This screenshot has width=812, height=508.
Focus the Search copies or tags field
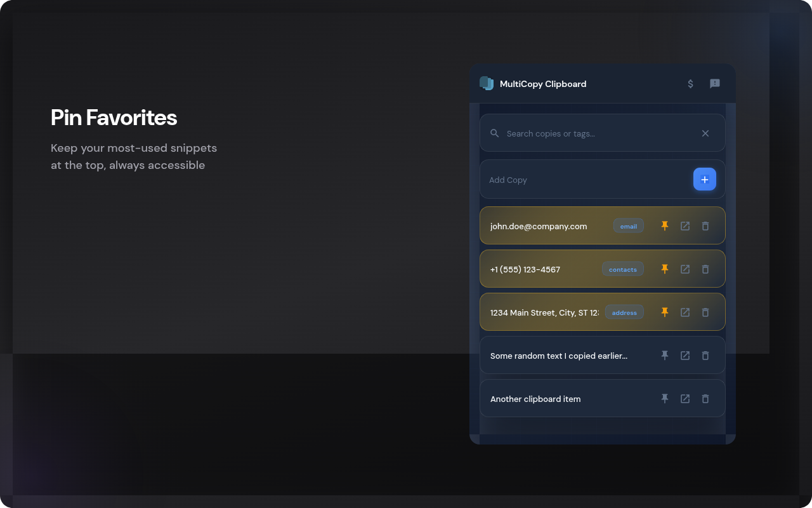(602, 133)
